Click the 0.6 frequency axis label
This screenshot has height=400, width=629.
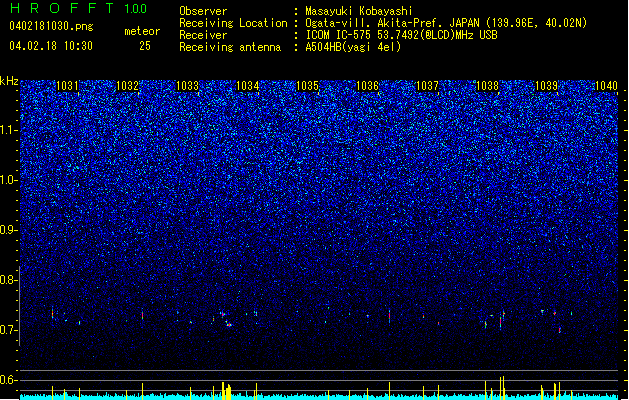[x=9, y=380]
